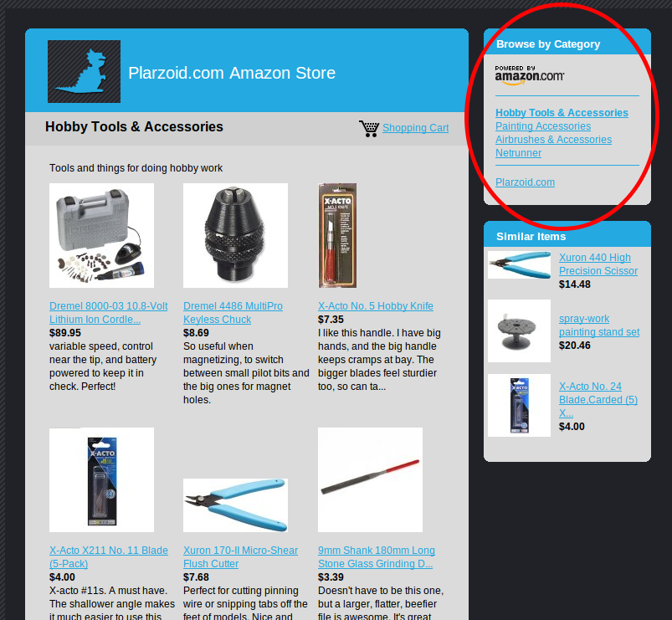Image resolution: width=672 pixels, height=620 pixels.
Task: Visit the Plarzoid.com sidebar link
Action: [x=525, y=182]
